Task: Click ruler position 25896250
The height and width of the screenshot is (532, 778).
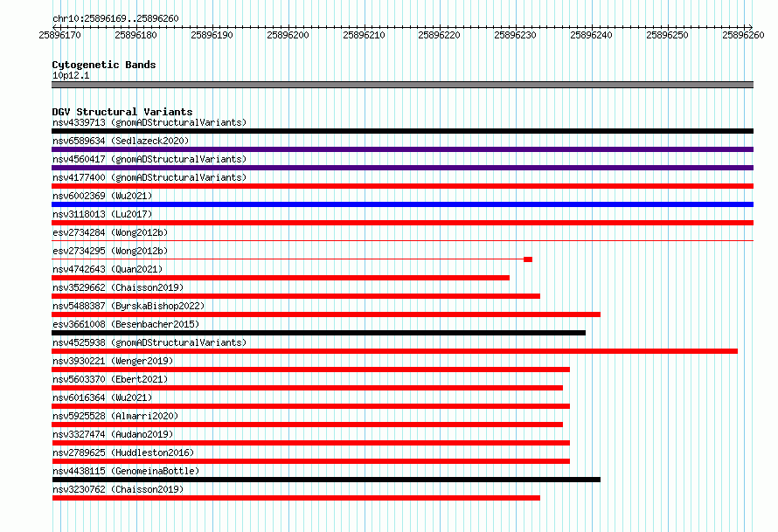Action: 667,35
